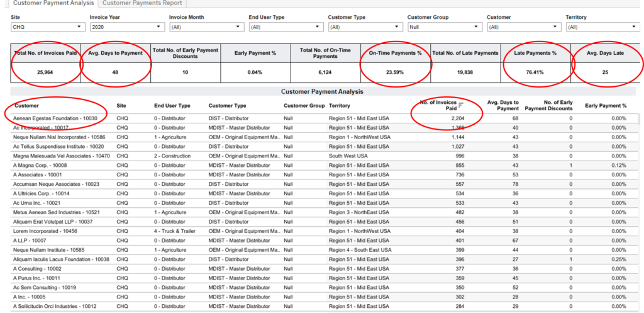Select Magna Malesuada Vel Associates - 10470
This screenshot has height=313, width=644.
click(62, 156)
